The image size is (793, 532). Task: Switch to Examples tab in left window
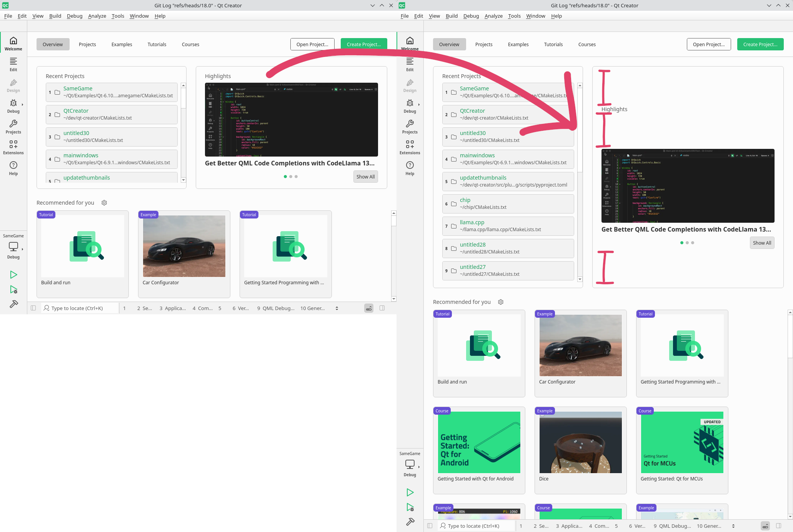point(122,44)
